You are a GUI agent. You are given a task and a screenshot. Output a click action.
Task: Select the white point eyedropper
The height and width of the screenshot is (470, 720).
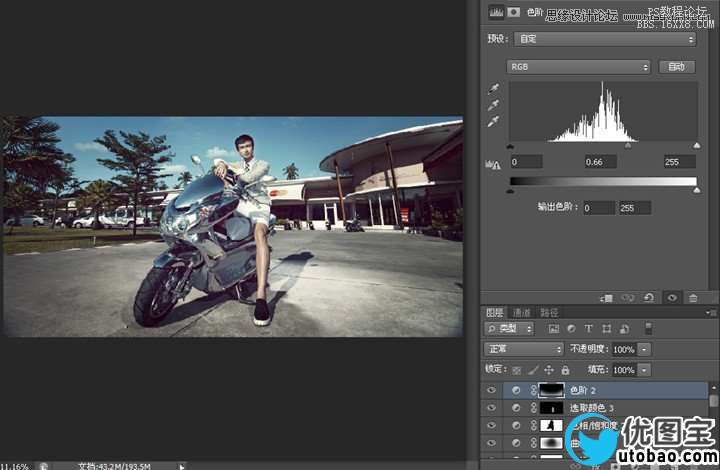point(492,122)
